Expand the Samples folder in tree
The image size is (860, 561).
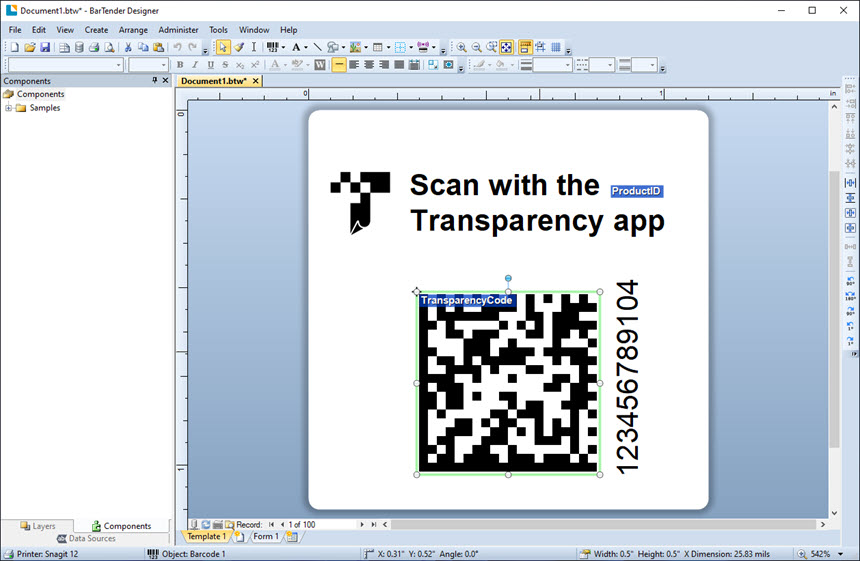pyautogui.click(x=8, y=108)
